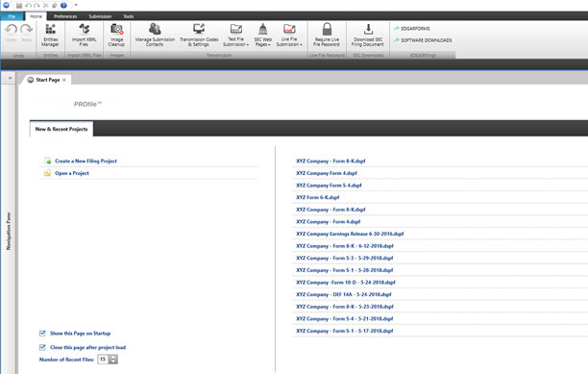Launch the Image Cleanup tool

(x=116, y=35)
